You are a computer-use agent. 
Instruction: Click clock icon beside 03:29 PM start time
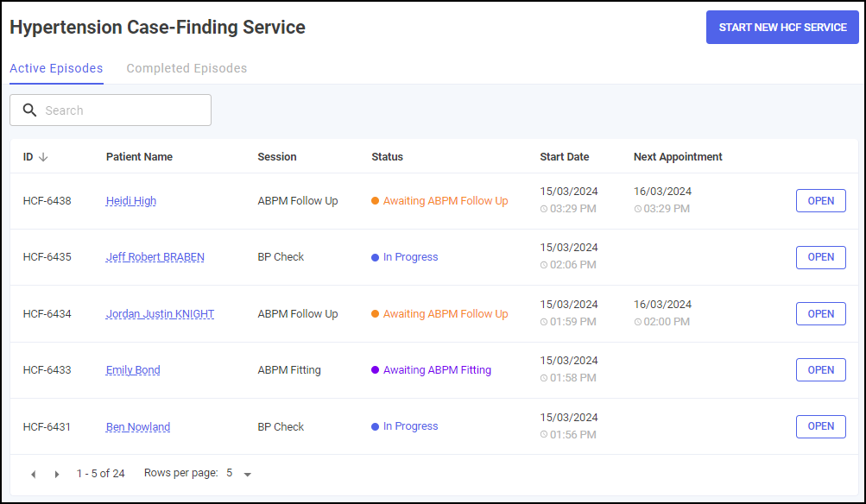pos(544,209)
